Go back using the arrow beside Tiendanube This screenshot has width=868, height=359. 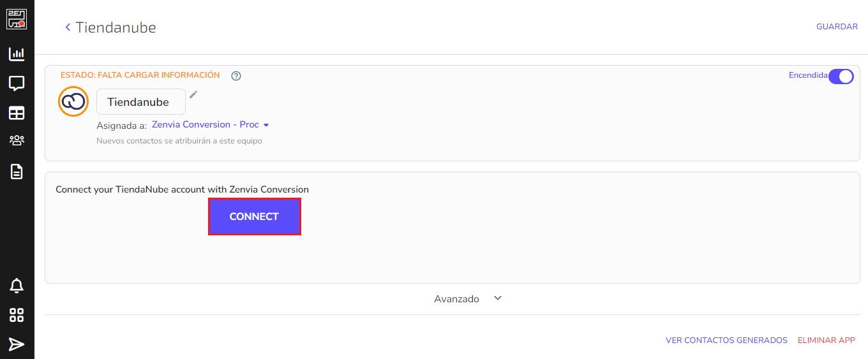pos(68,27)
